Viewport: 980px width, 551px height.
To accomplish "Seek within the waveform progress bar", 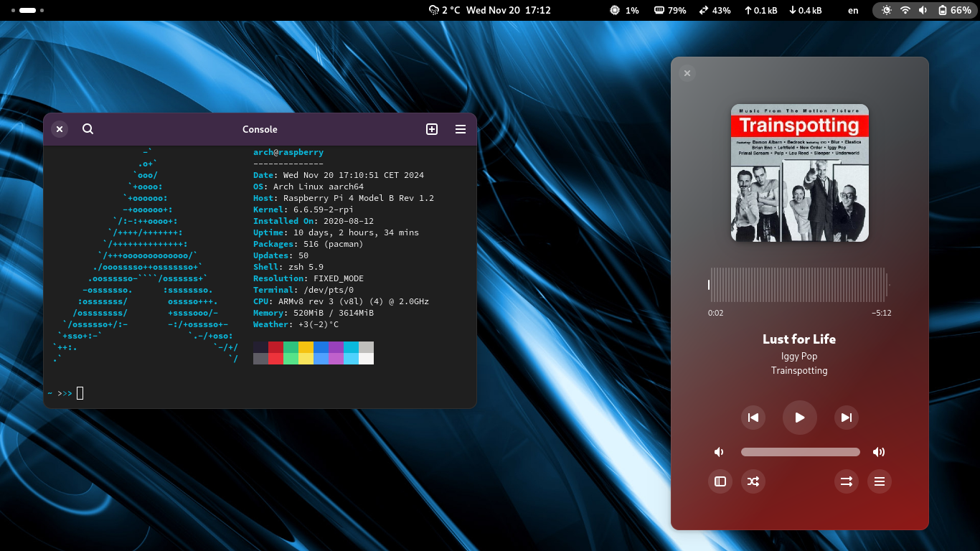I will click(799, 285).
